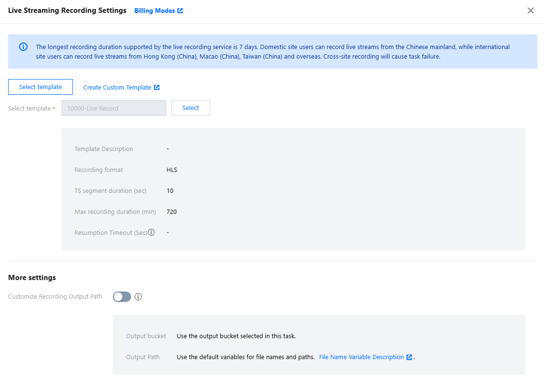Click the Live Streaming Recording Settings title
544x392 pixels.
[67, 10]
